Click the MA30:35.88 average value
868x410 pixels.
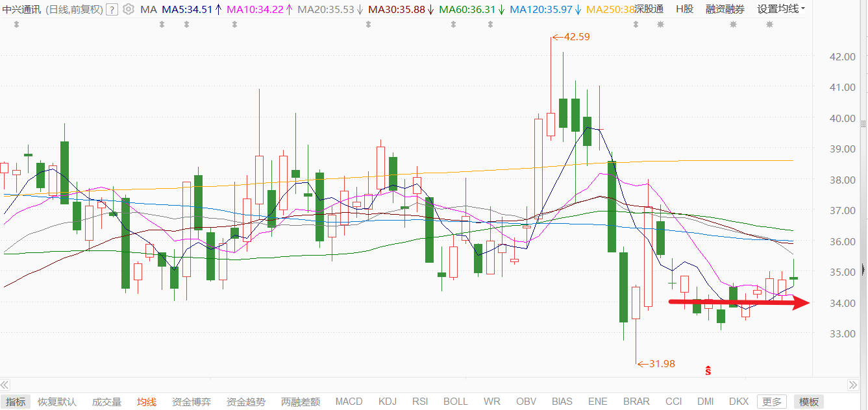pos(397,9)
